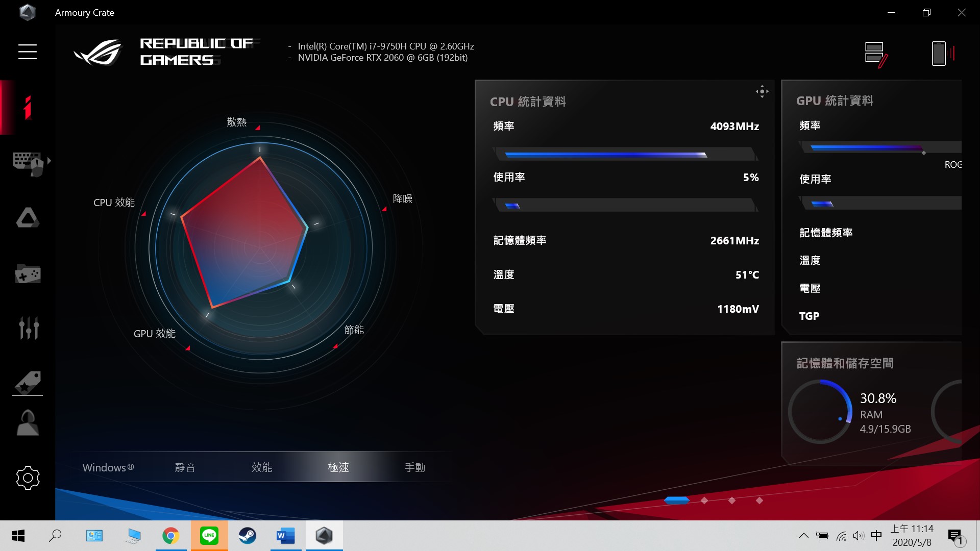Click the 51°C CPU temperature value
Viewport: 980px width, 551px height.
pyautogui.click(x=747, y=275)
